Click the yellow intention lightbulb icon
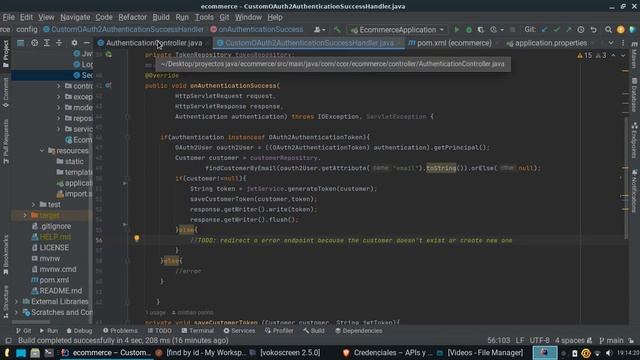Viewport: 640px width, 360px height. [x=137, y=238]
